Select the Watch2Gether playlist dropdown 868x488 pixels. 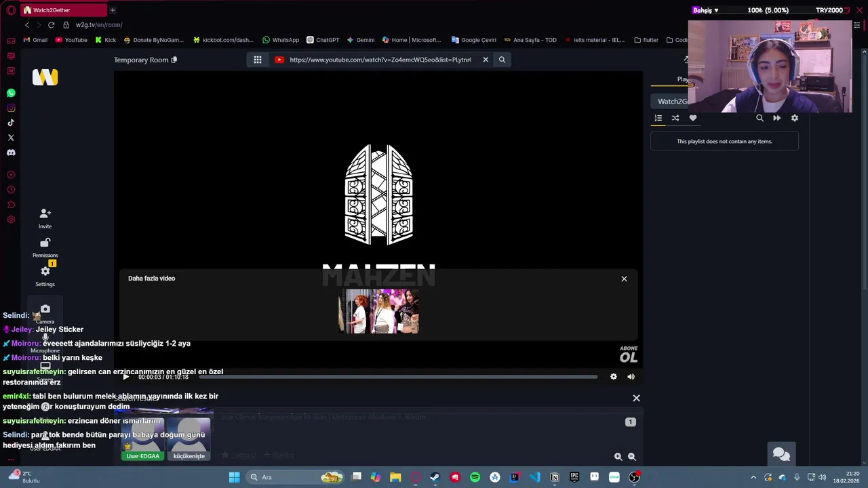(x=671, y=101)
